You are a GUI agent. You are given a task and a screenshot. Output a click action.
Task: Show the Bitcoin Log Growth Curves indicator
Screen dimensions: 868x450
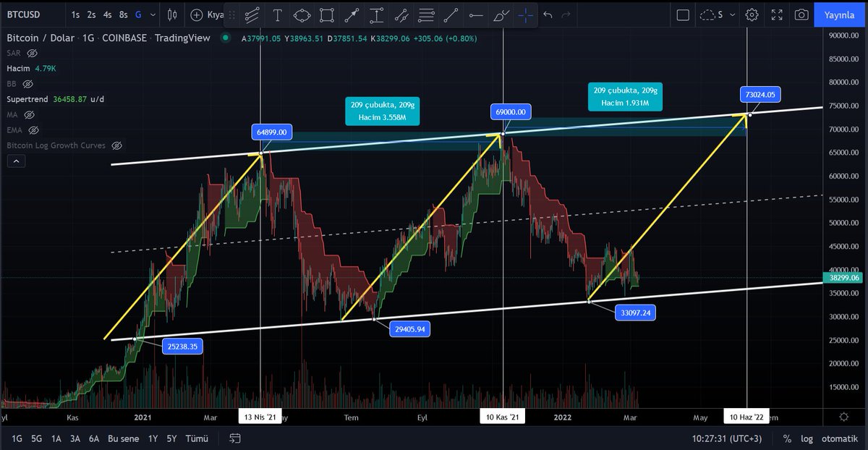click(x=117, y=145)
